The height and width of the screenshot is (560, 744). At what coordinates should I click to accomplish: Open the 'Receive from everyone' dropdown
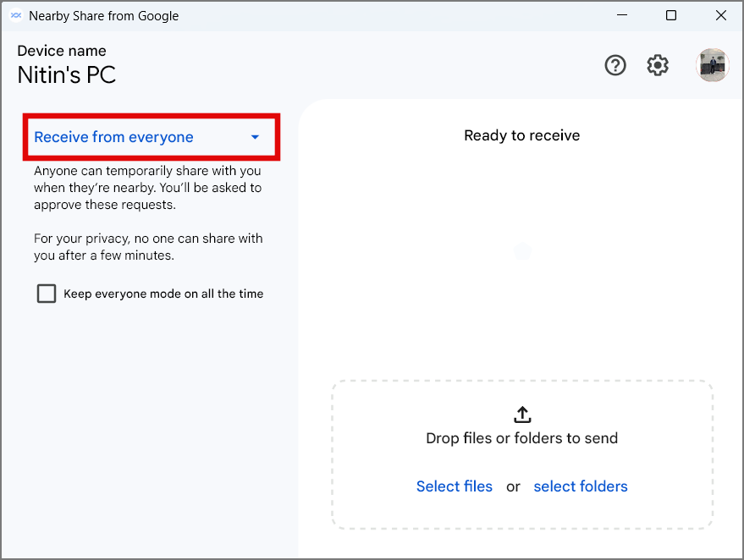point(114,137)
